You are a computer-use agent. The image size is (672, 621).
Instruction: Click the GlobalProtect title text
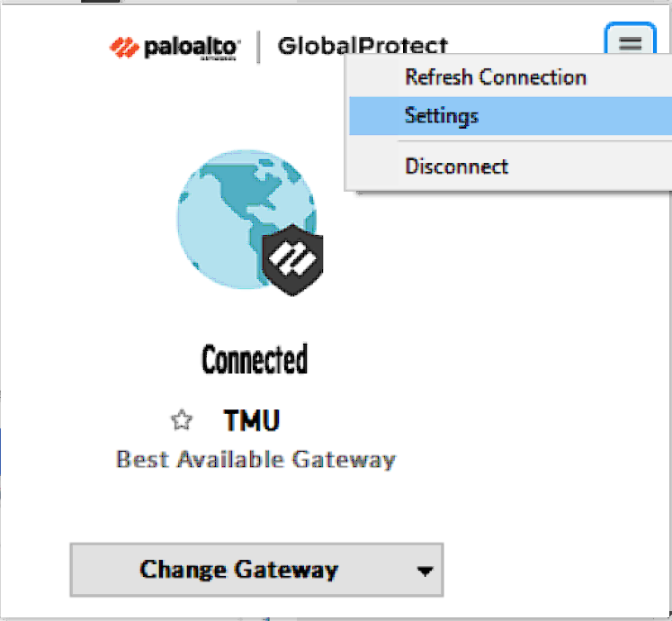(363, 46)
